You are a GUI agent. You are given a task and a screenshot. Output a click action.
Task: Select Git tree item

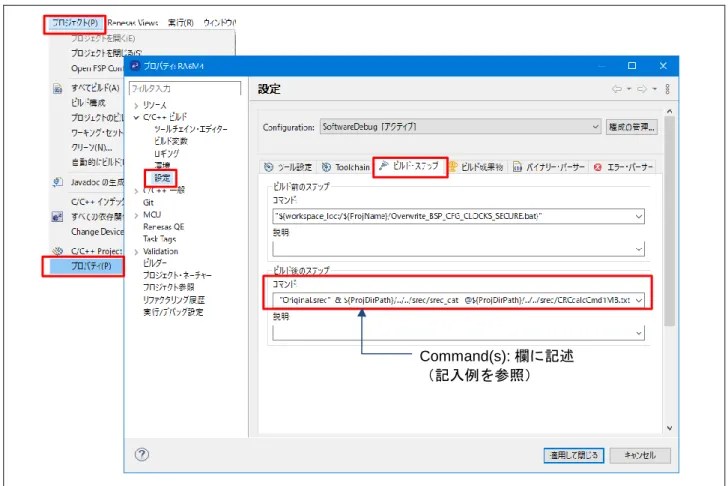click(x=148, y=202)
